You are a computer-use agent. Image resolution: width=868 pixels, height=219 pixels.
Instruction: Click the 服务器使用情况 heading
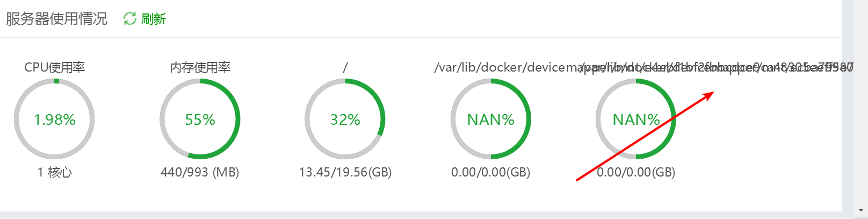pyautogui.click(x=56, y=19)
